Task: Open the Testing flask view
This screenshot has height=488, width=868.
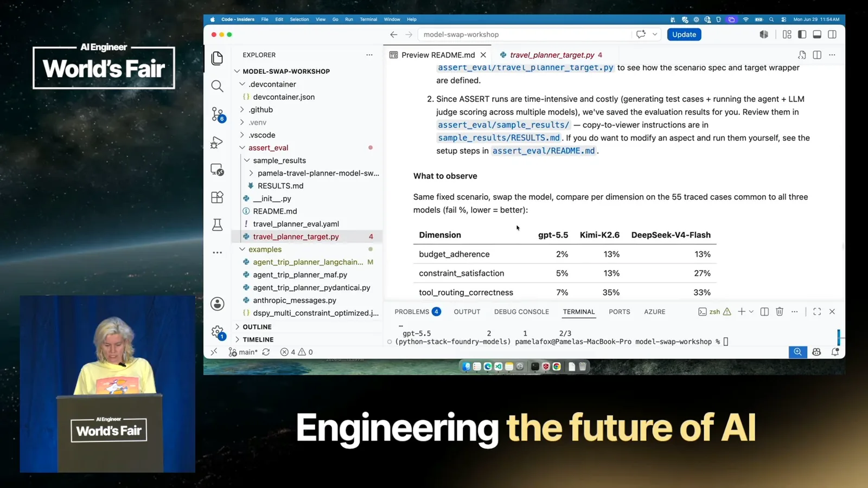Action: (217, 224)
